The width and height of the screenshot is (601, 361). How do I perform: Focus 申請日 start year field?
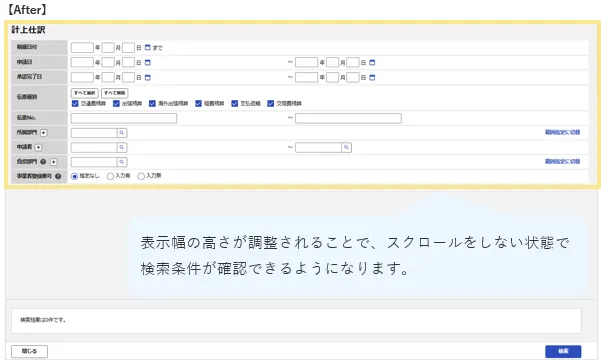click(x=82, y=62)
